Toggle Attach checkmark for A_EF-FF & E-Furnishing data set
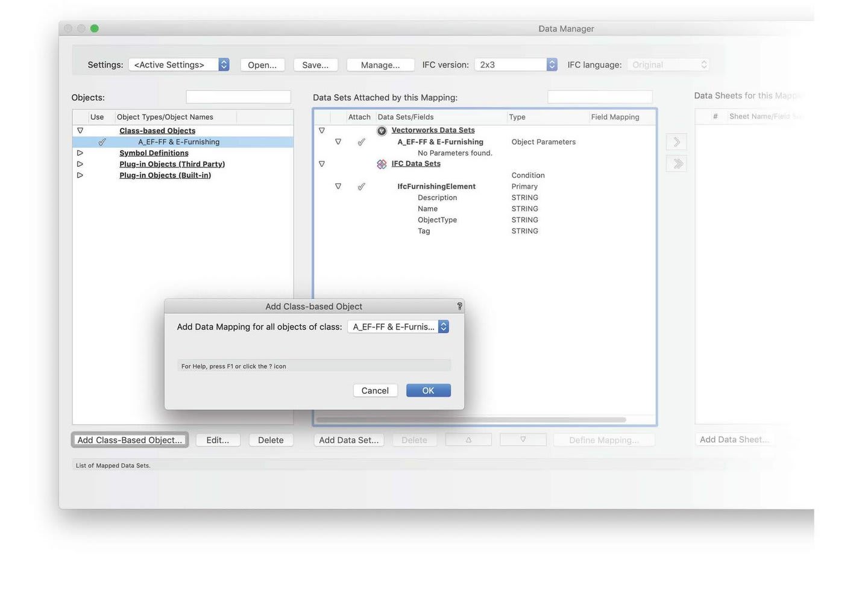 coord(361,142)
